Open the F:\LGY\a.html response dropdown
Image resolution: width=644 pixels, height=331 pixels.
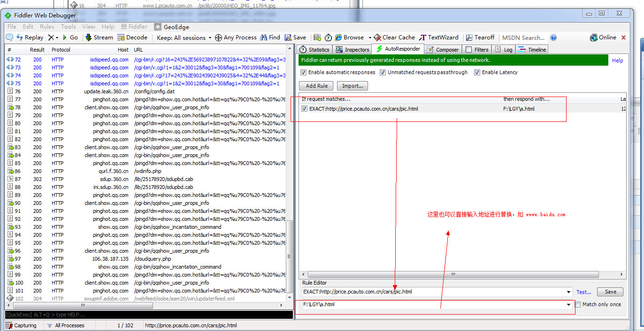click(x=569, y=305)
